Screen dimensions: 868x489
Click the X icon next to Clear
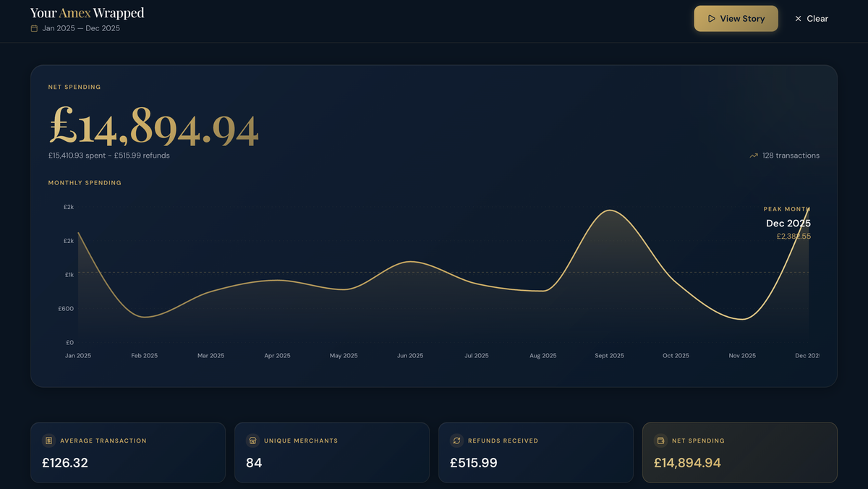point(798,19)
